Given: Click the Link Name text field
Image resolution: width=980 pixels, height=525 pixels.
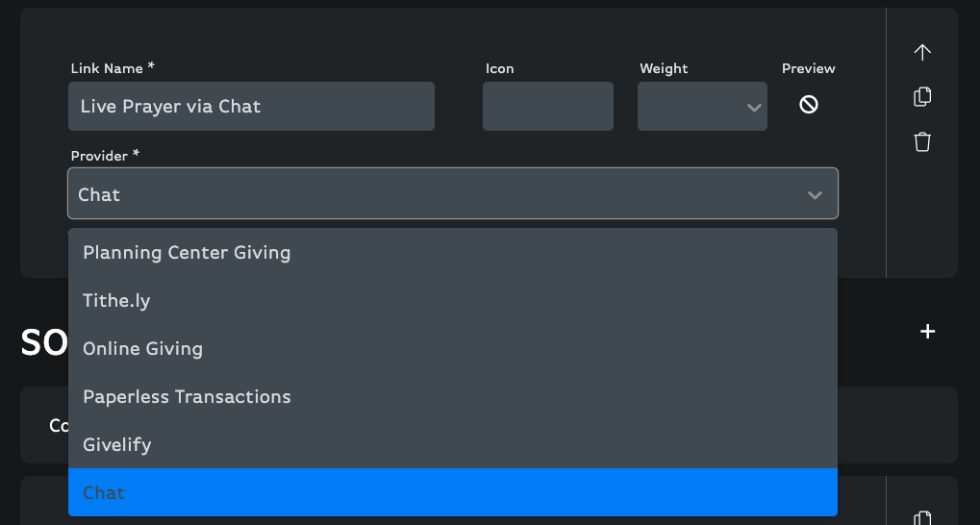Looking at the screenshot, I should click(x=251, y=106).
